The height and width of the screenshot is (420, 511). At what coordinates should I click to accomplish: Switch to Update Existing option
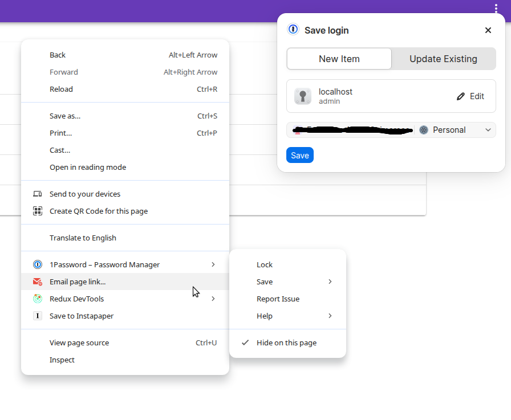point(443,59)
